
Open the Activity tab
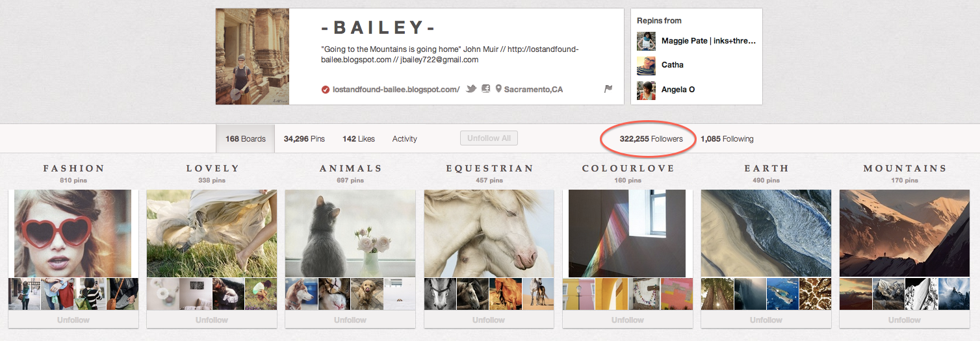coord(405,139)
